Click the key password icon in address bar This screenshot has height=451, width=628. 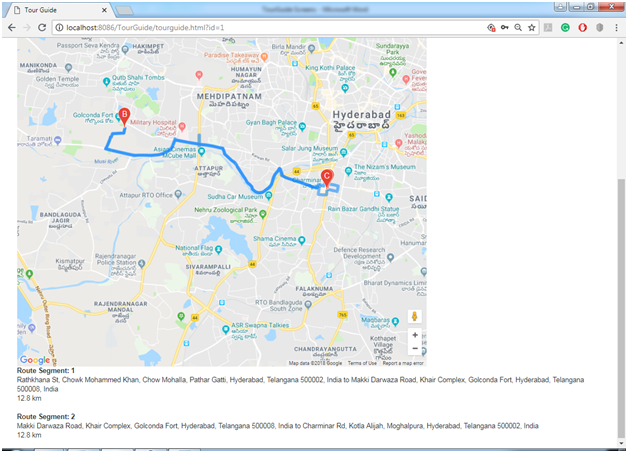(504, 28)
